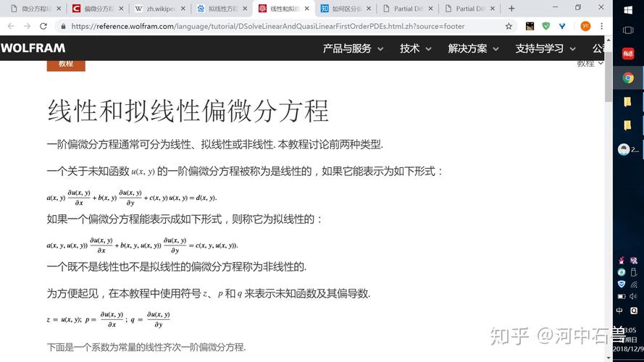This screenshot has height=362, width=644.
Task: Reload the page with the refresh icon
Action: pos(43,26)
